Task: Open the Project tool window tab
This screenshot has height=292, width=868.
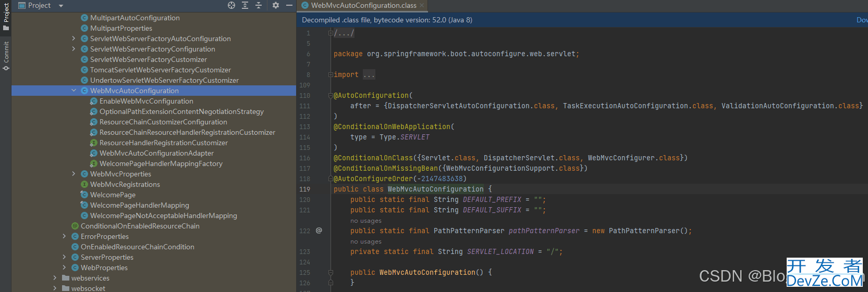Action: point(6,16)
